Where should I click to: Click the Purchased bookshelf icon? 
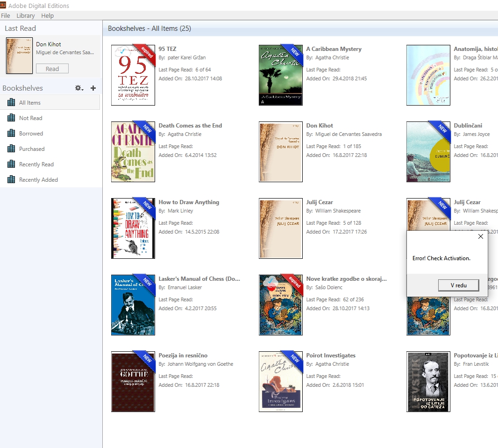pyautogui.click(x=11, y=149)
